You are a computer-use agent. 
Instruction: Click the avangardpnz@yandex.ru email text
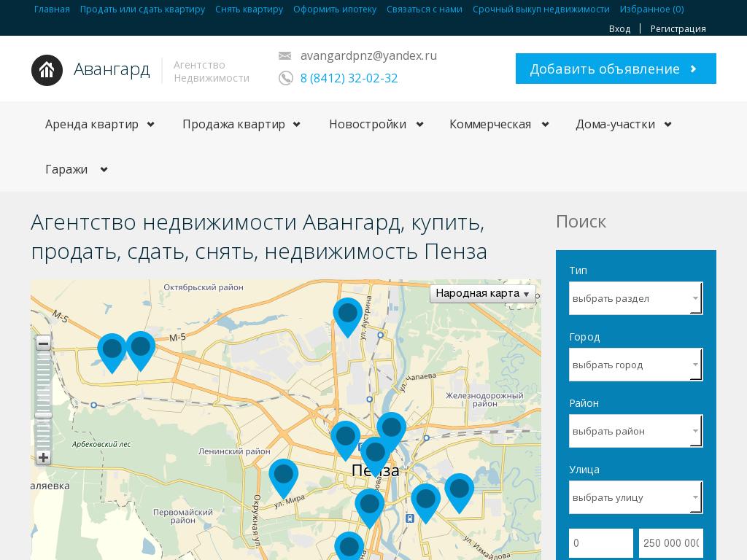pos(368,55)
